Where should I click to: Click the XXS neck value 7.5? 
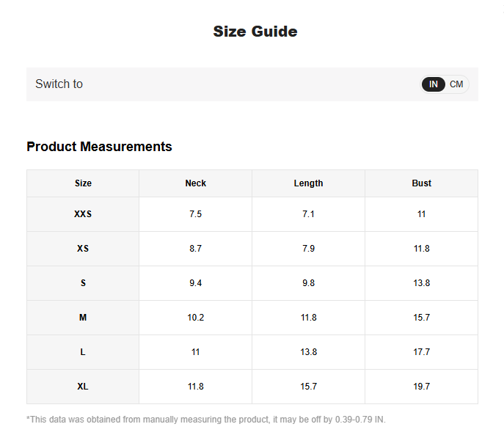pyautogui.click(x=195, y=214)
